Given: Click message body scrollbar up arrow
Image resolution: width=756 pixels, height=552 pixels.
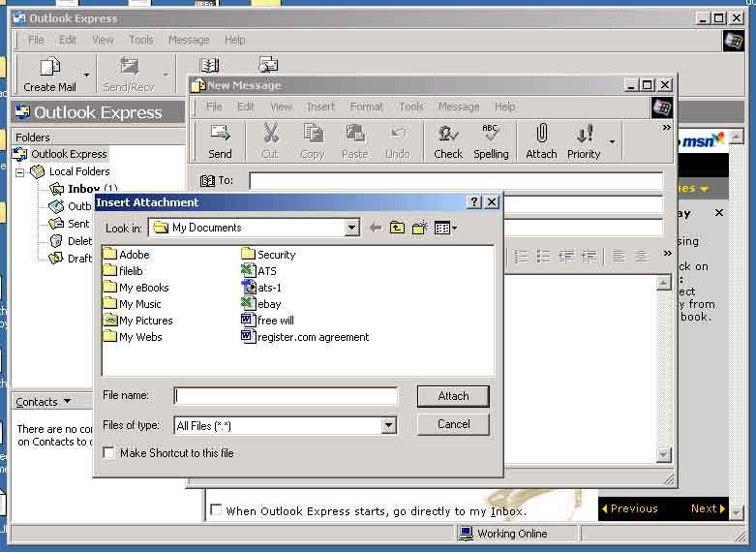Looking at the screenshot, I should point(663,283).
